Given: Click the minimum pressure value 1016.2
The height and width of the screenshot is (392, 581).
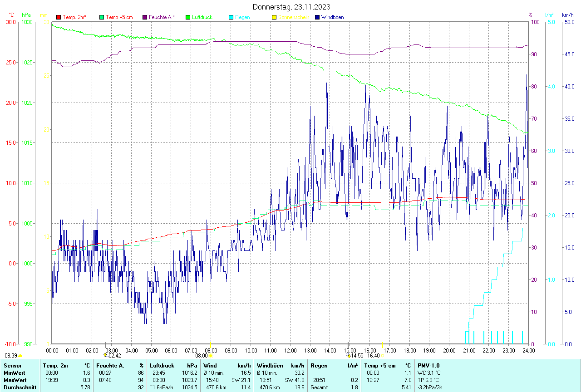Looking at the screenshot, I should [190, 373].
